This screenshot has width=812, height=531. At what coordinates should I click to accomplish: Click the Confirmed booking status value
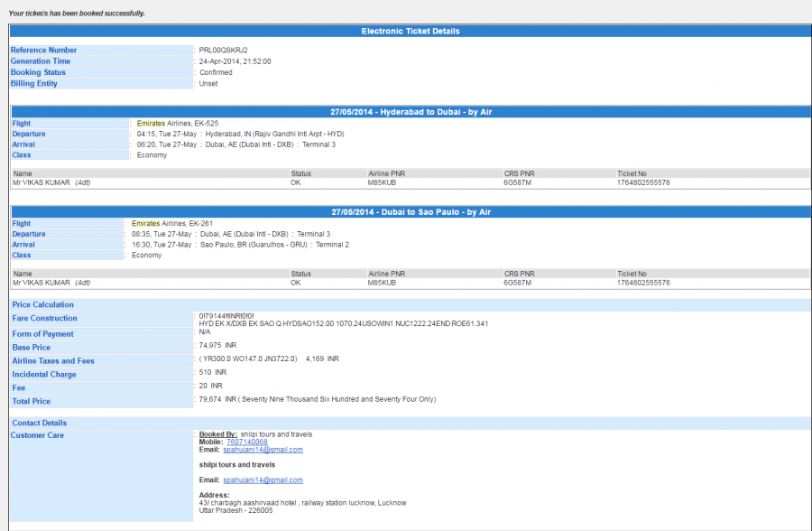[216, 72]
